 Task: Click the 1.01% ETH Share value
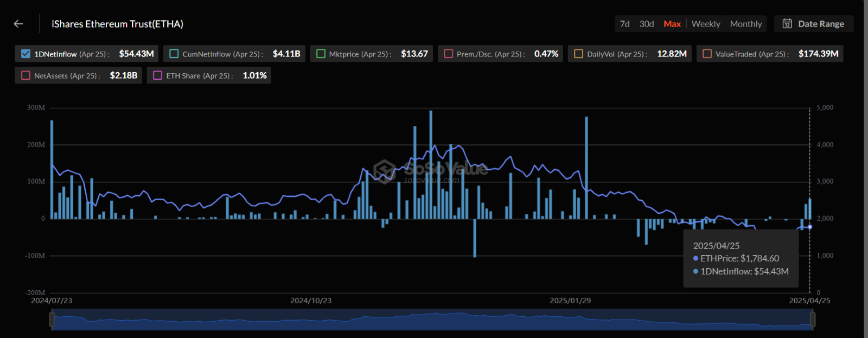click(x=254, y=75)
